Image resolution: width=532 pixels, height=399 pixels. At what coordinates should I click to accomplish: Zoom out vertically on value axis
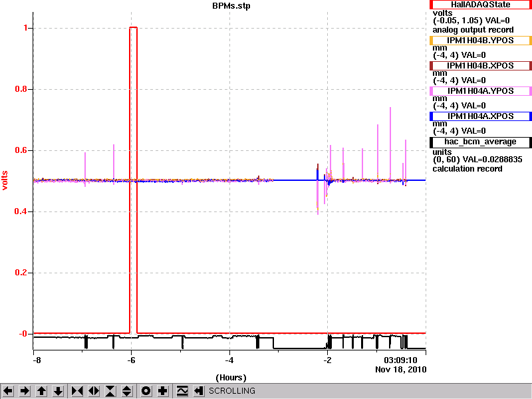click(127, 391)
